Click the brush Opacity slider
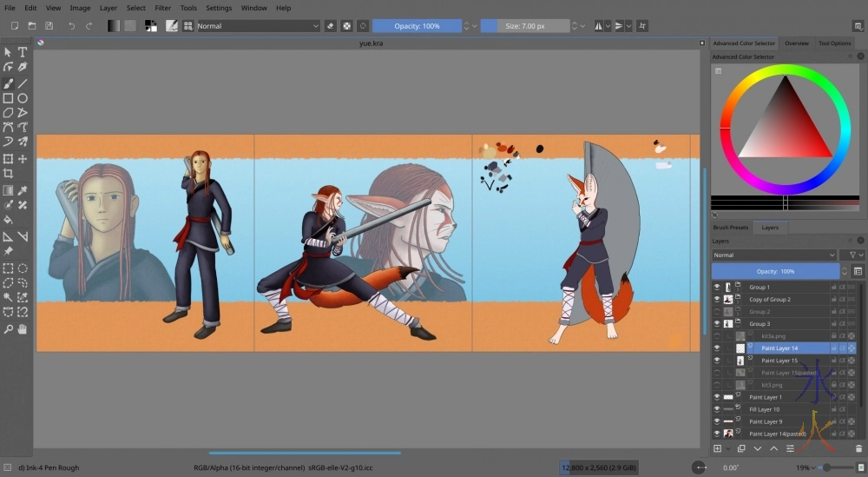 click(417, 26)
